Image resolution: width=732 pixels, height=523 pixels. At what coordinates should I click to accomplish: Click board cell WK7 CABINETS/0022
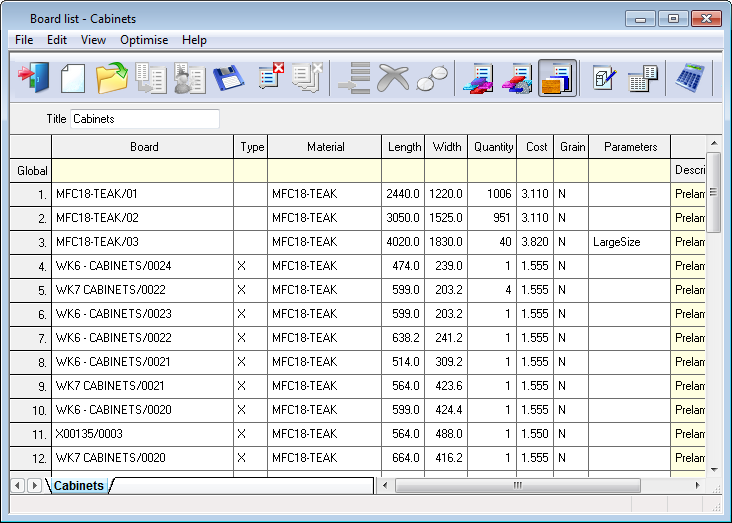[143, 290]
